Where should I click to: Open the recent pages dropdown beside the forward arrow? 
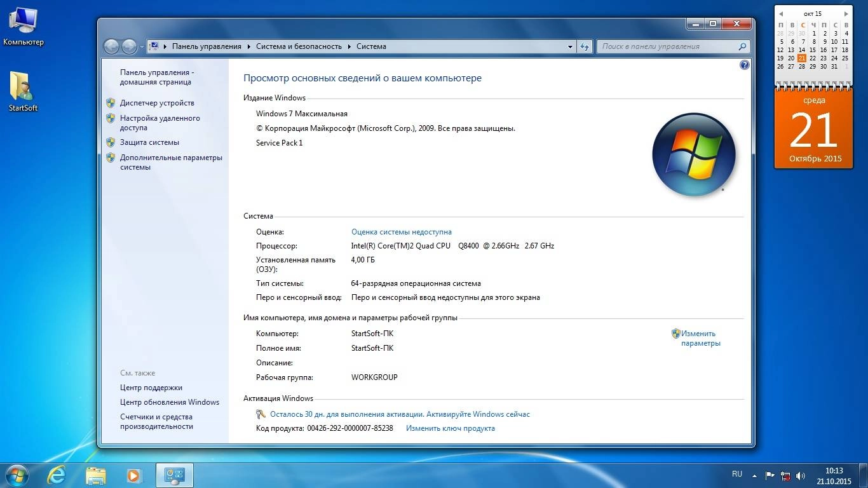click(x=142, y=47)
